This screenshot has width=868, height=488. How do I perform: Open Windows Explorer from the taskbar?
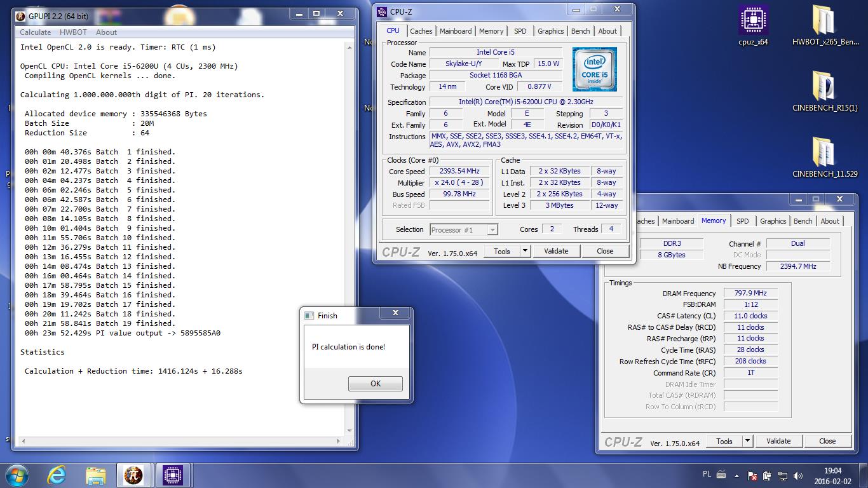tap(96, 475)
